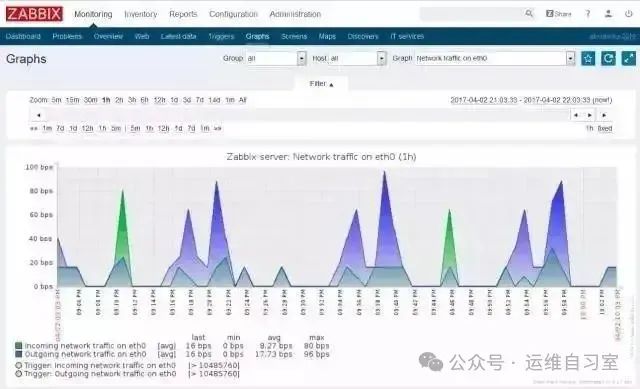
Task: Click the Zabbix logo
Action: pos(34,14)
